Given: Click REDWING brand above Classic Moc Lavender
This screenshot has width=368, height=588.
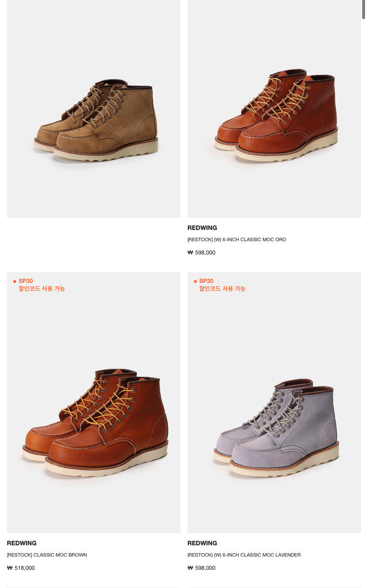Looking at the screenshot, I should click(202, 543).
